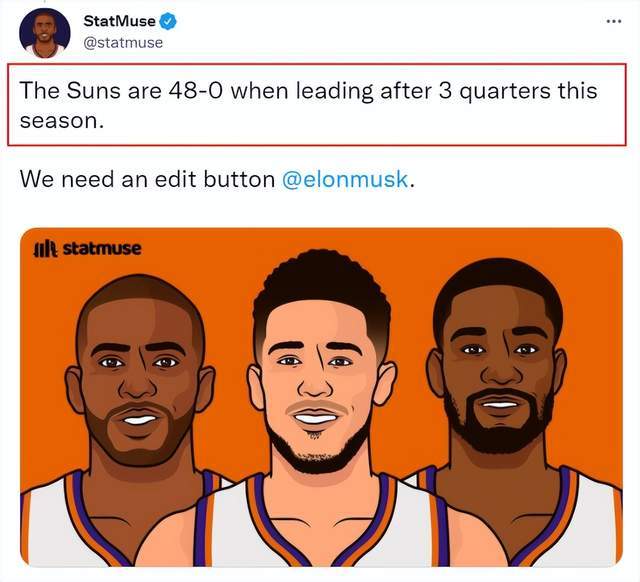Click the '48-0' record in tweet text
Viewport: 640px width, 582px height.
click(196, 91)
